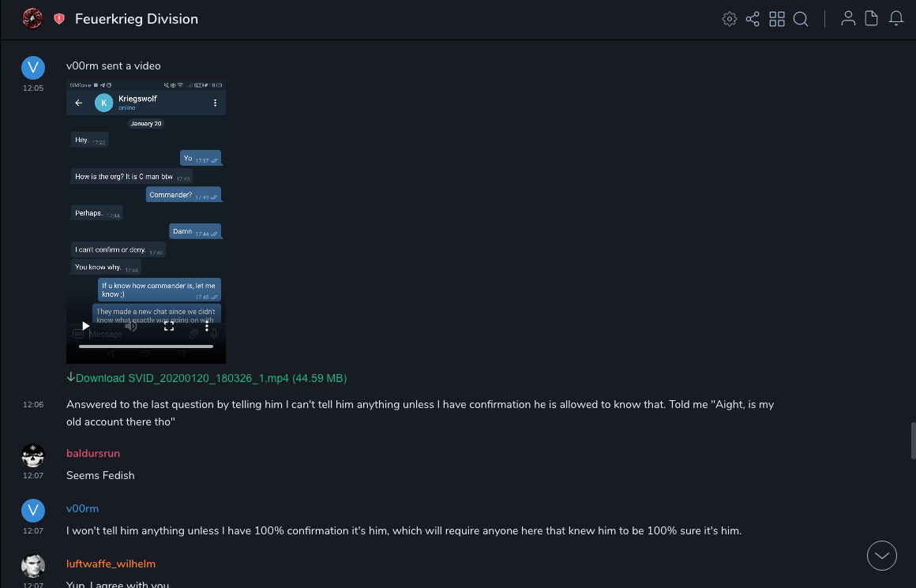
Task: Download SVID_20200120_180326_1.mp4 file
Action: 210,378
